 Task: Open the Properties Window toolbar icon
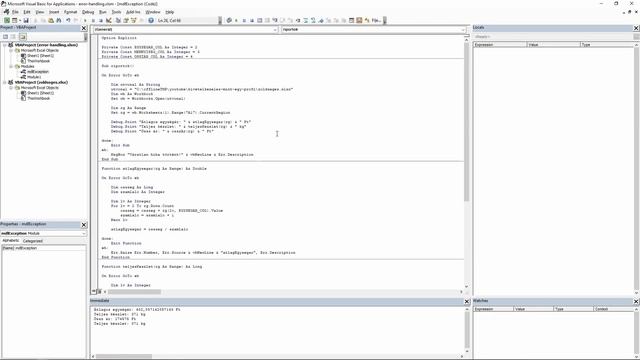pos(126,20)
